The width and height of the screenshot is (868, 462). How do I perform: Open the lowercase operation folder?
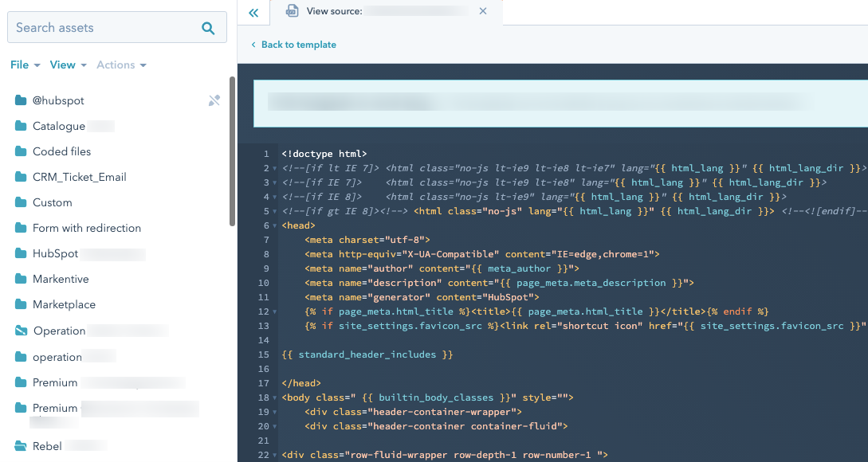(x=57, y=357)
